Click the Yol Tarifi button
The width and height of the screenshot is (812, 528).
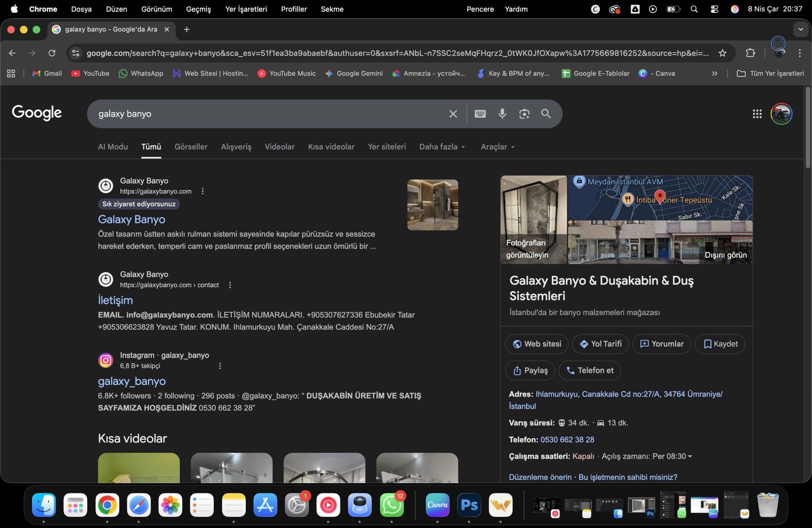point(600,344)
